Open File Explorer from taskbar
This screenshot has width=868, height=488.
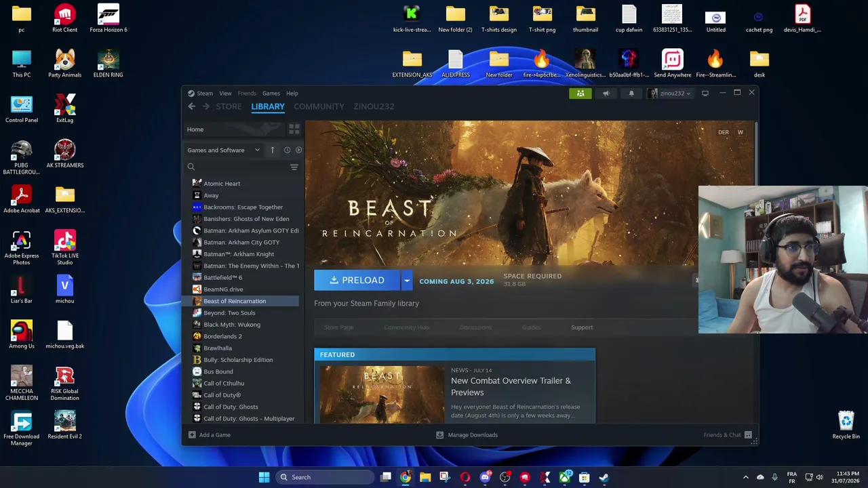(x=425, y=477)
